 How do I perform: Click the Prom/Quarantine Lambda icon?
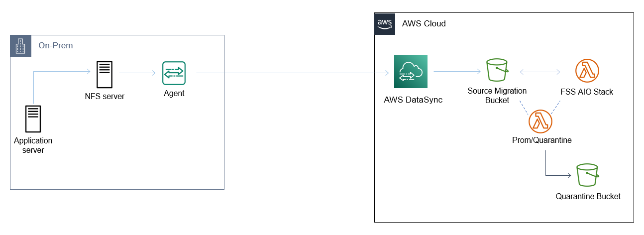[540, 121]
